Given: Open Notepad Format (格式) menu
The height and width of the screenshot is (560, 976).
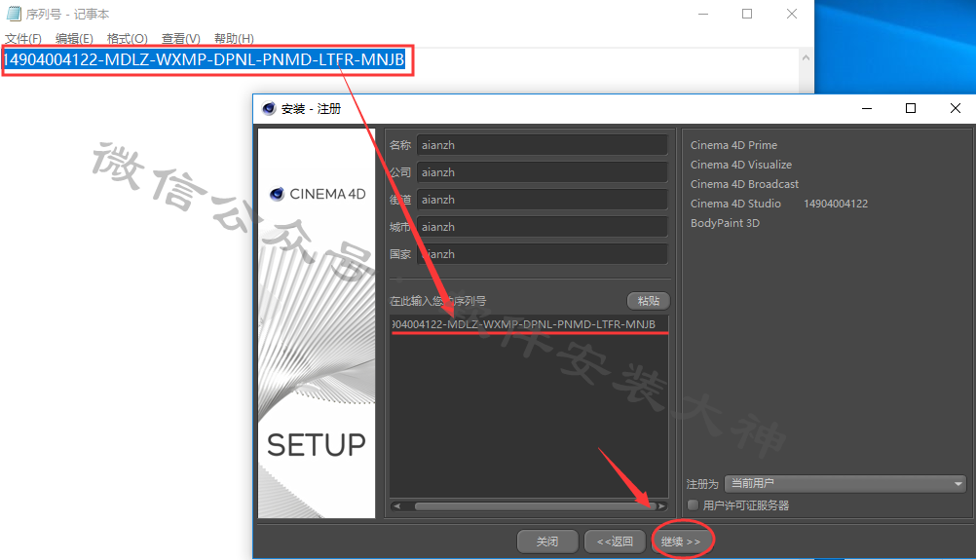Looking at the screenshot, I should (127, 39).
